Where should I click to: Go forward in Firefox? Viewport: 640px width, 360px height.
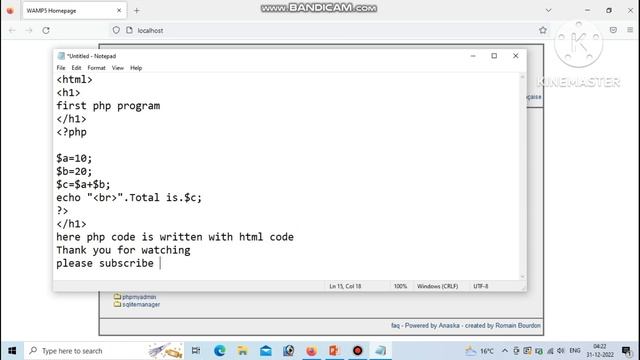click(x=29, y=30)
